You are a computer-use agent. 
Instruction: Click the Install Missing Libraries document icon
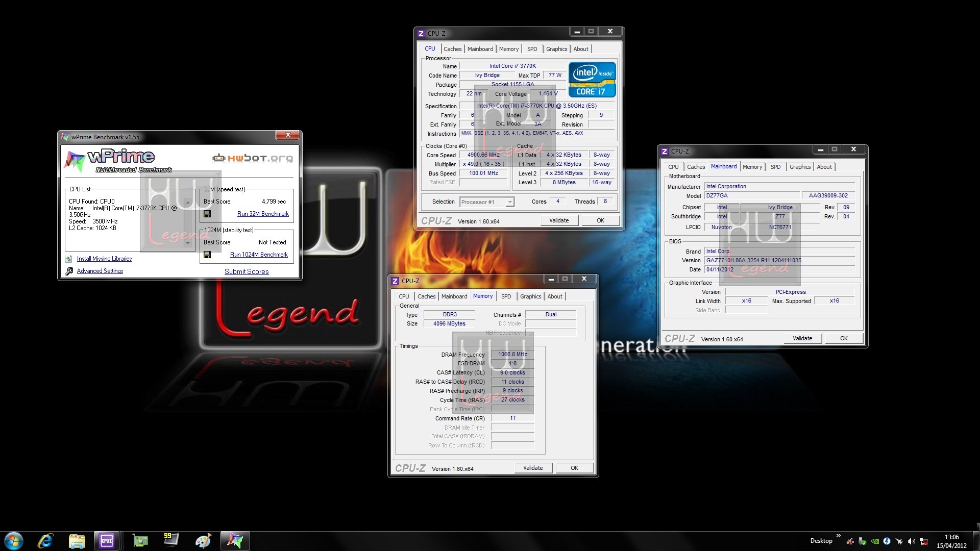pyautogui.click(x=69, y=259)
